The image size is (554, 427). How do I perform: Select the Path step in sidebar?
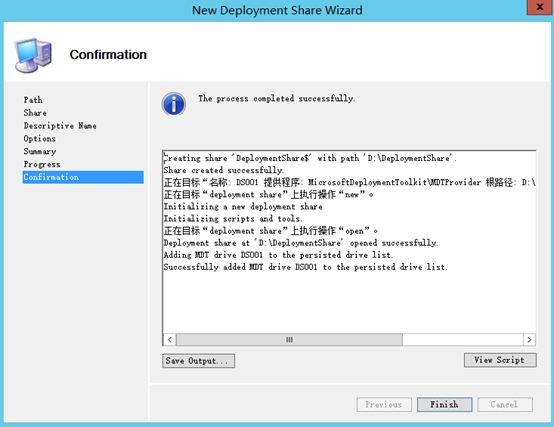tap(33, 100)
